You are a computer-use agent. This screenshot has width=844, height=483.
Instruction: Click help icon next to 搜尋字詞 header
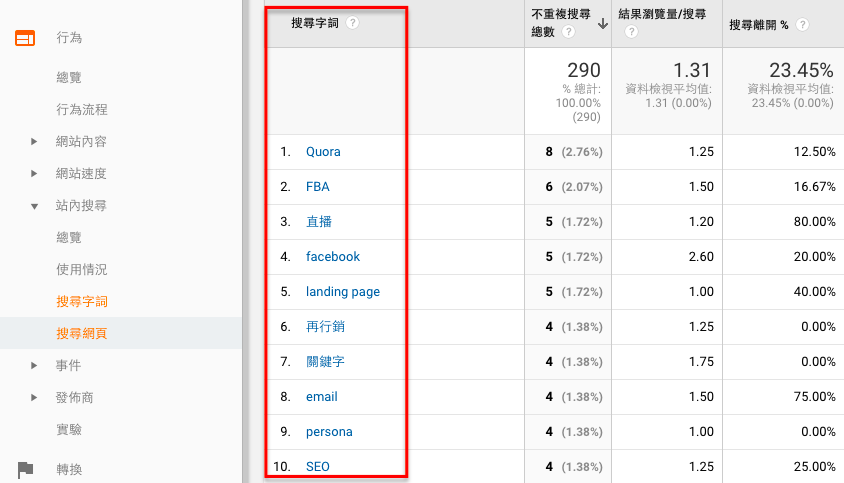tap(352, 23)
